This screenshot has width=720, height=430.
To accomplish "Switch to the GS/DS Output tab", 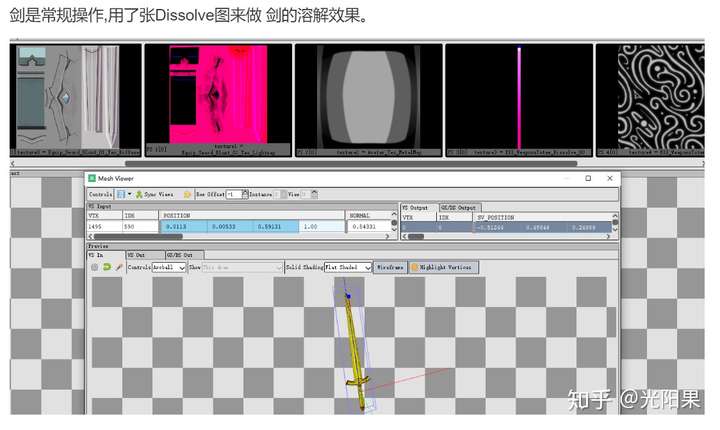I will point(460,208).
